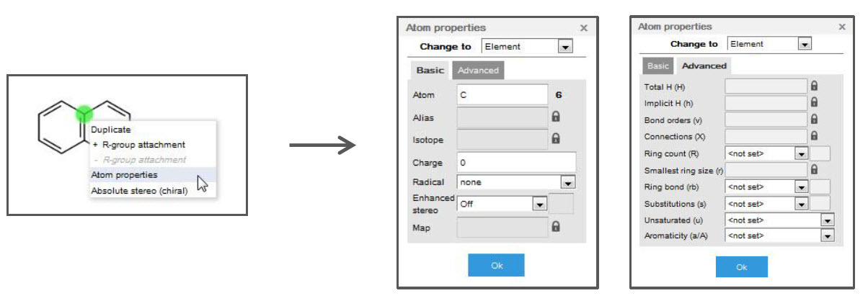Open the Ring count (R) dropdown
Image resolution: width=868 pixels, height=306 pixels.
coord(800,153)
